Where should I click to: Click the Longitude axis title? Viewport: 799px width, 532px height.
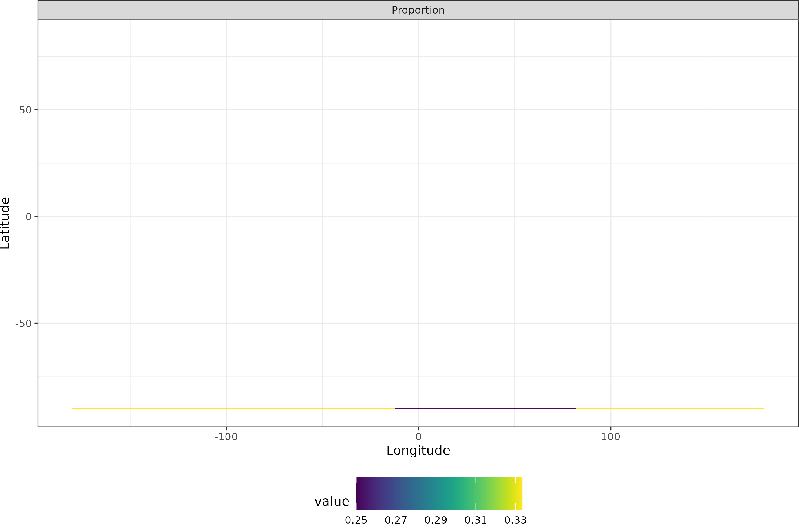tap(418, 451)
